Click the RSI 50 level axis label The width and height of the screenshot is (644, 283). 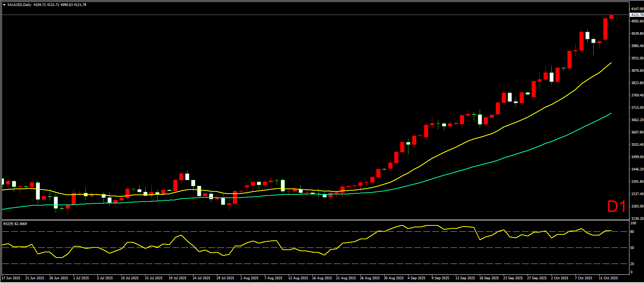[x=632, y=248]
